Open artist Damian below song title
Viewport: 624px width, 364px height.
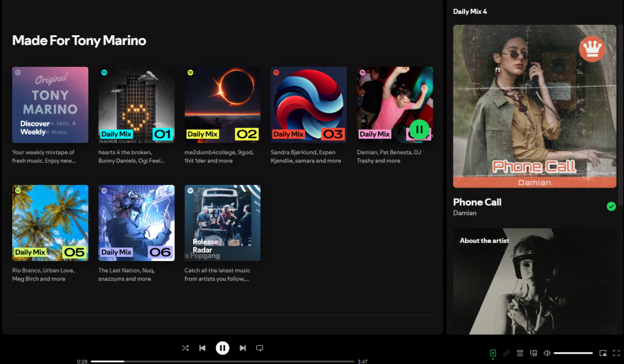465,213
